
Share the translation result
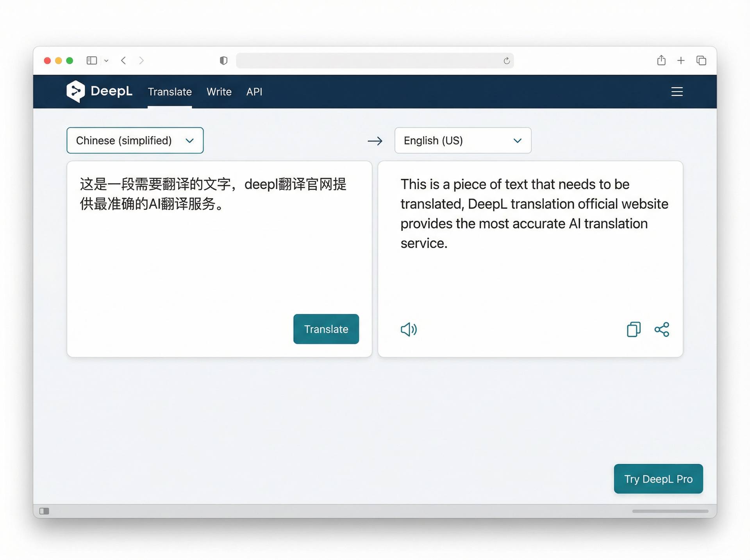662,329
